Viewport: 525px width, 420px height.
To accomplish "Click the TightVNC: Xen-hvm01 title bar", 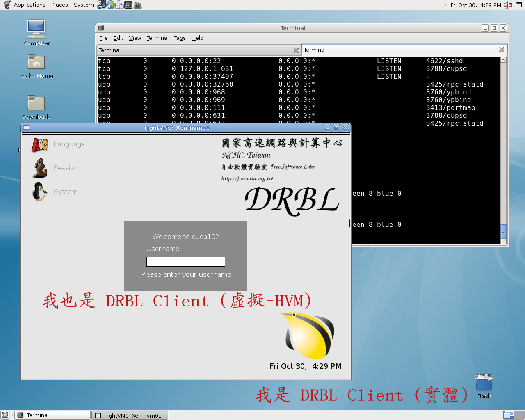I will [x=176, y=128].
